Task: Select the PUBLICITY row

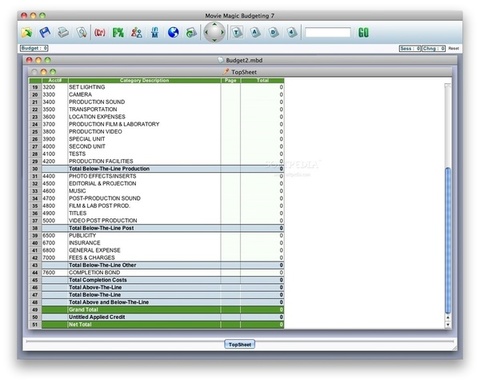Action: pyautogui.click(x=156, y=235)
